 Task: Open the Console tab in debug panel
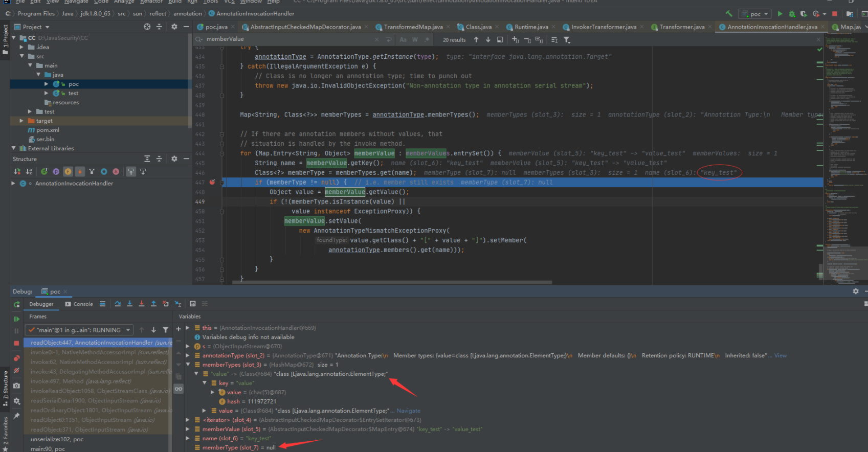point(79,304)
